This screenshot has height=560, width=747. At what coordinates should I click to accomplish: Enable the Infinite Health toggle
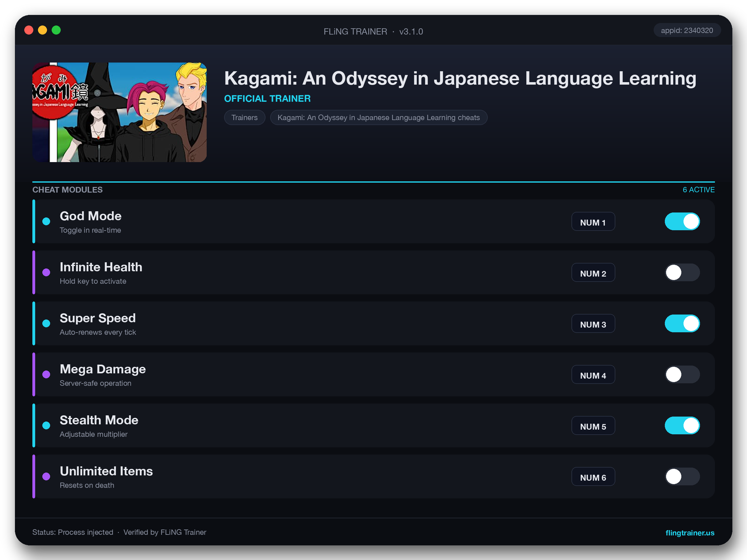pos(682,273)
